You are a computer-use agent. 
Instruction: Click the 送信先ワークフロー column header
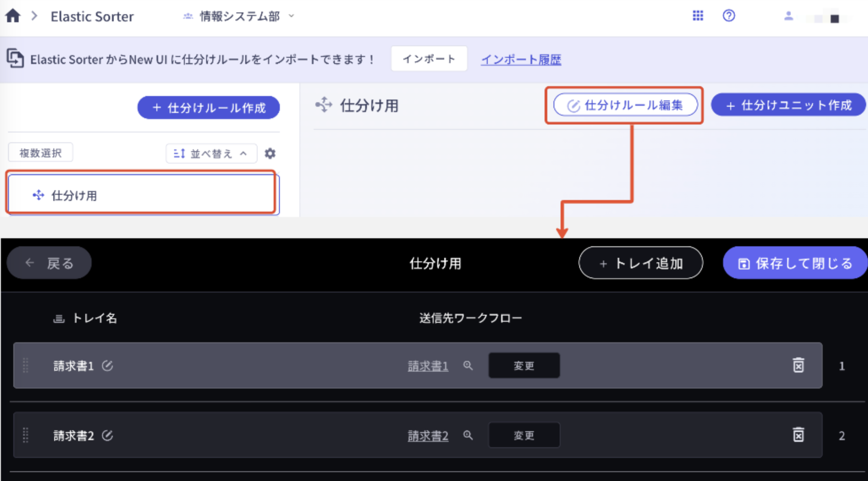[470, 318]
